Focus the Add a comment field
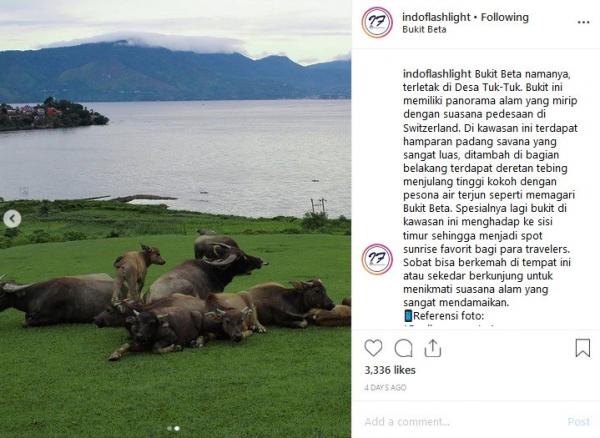 463,422
